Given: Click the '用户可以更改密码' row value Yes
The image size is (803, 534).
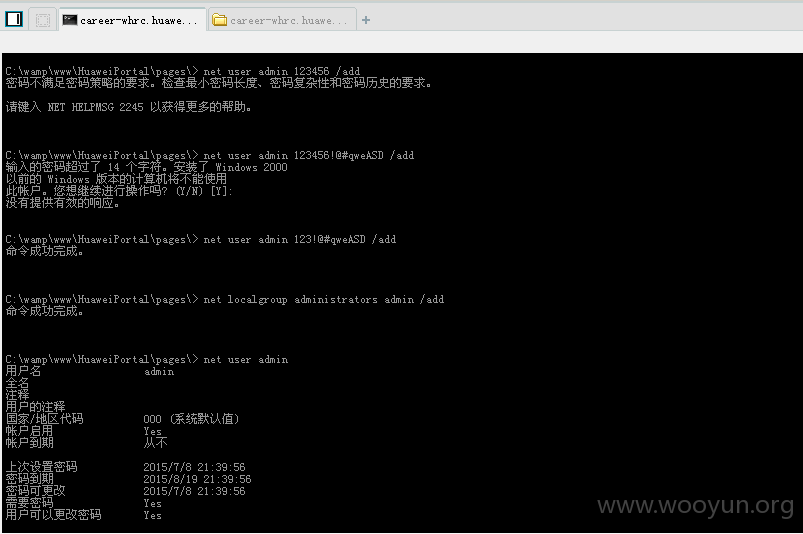Looking at the screenshot, I should coord(153,516).
